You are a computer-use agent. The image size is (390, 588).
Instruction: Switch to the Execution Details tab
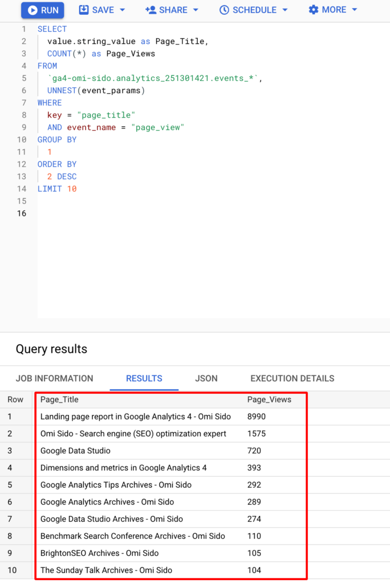292,378
